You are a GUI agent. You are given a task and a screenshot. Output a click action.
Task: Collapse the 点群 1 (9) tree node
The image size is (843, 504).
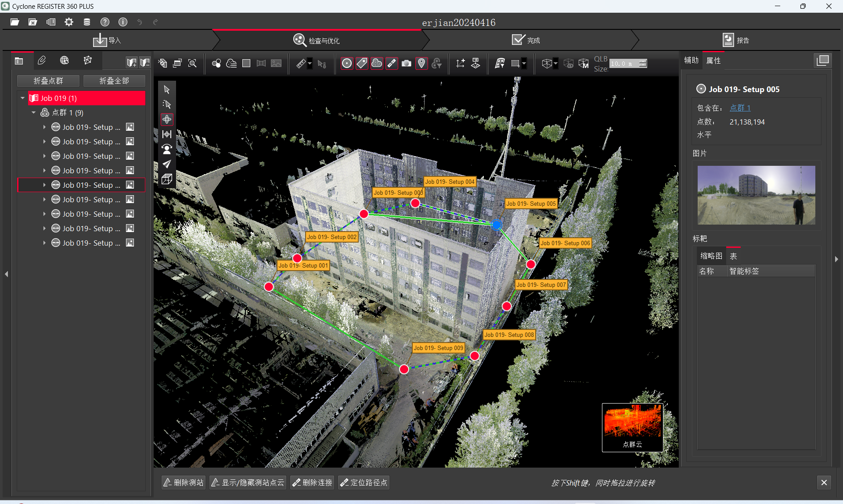(x=34, y=113)
